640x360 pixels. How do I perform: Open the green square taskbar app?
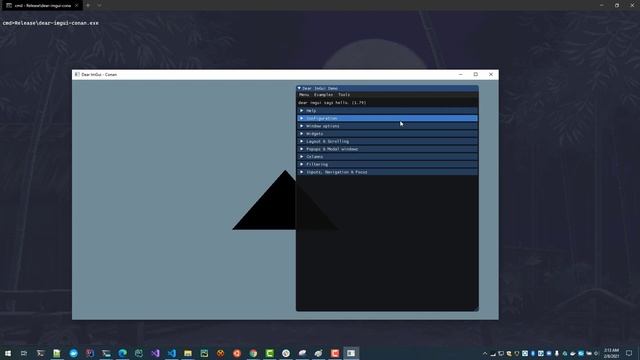(269, 353)
